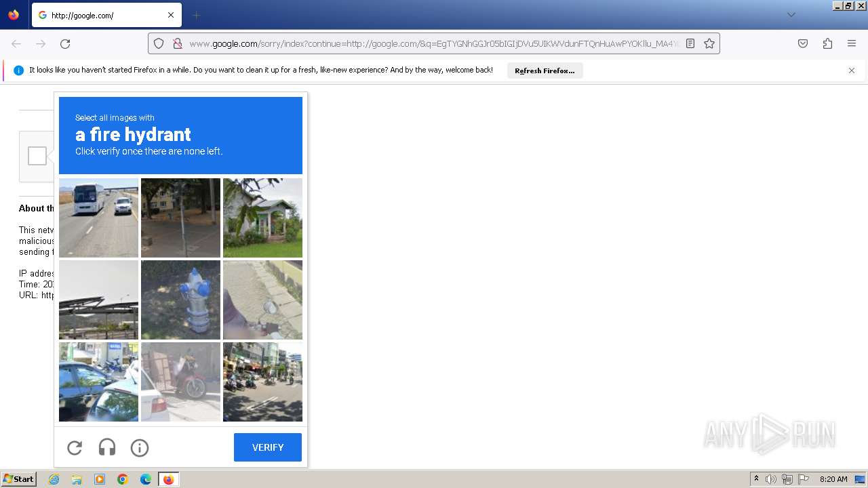The height and width of the screenshot is (488, 868).
Task: Bookmark this page with star icon
Action: pos(709,43)
